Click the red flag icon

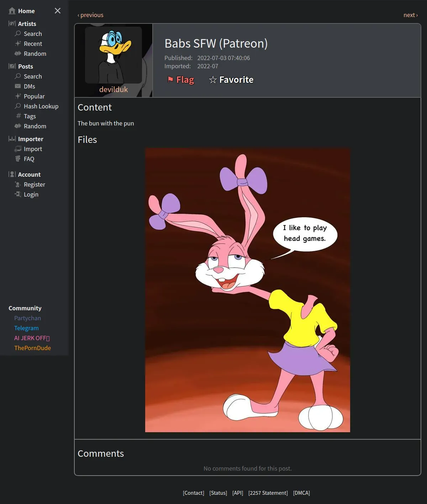click(x=170, y=79)
